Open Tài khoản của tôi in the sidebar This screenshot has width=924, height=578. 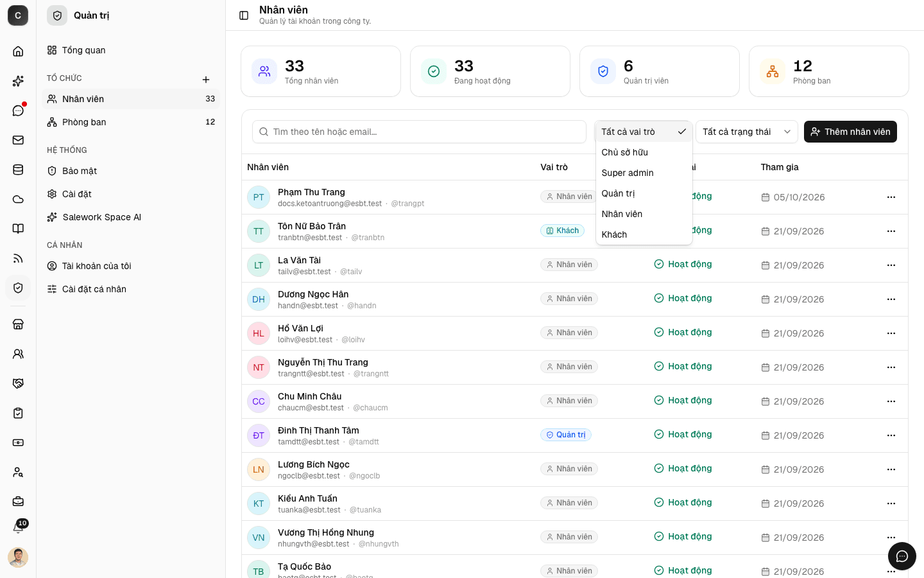[x=131, y=266]
